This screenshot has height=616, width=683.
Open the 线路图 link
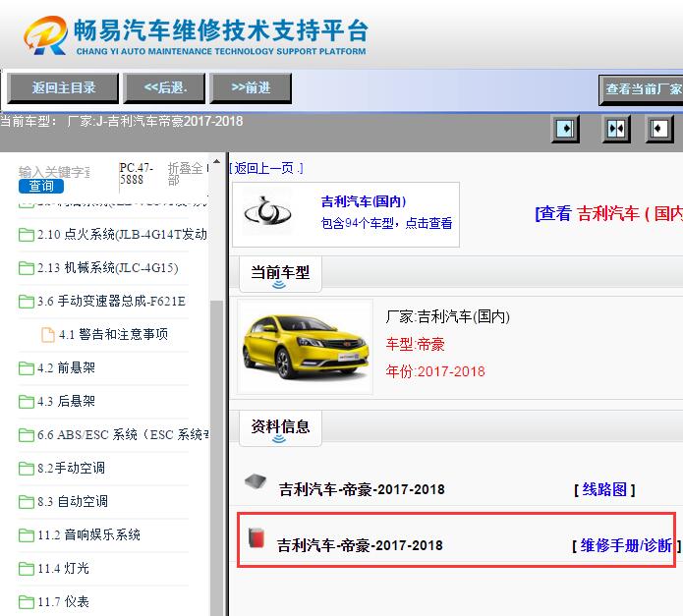[604, 489]
